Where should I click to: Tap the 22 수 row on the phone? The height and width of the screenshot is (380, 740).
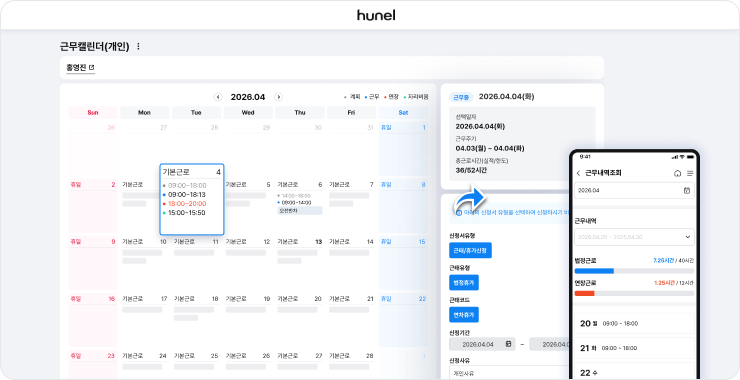(634, 372)
